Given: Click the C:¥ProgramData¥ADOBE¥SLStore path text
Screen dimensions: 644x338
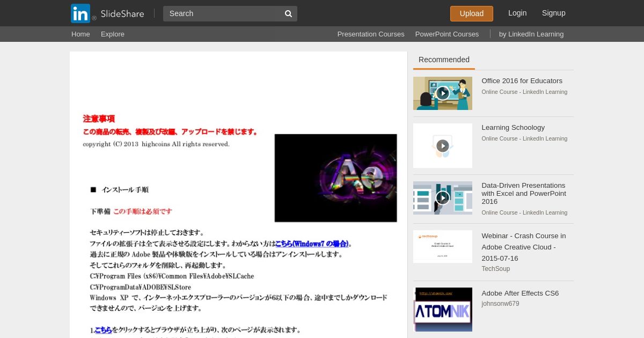Looking at the screenshot, I should pyautogui.click(x=140, y=286).
